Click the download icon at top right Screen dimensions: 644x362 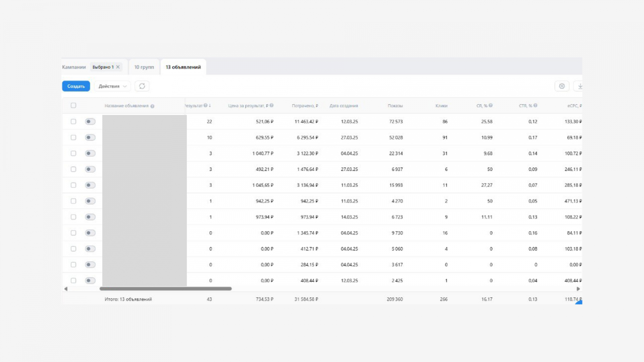pyautogui.click(x=580, y=86)
